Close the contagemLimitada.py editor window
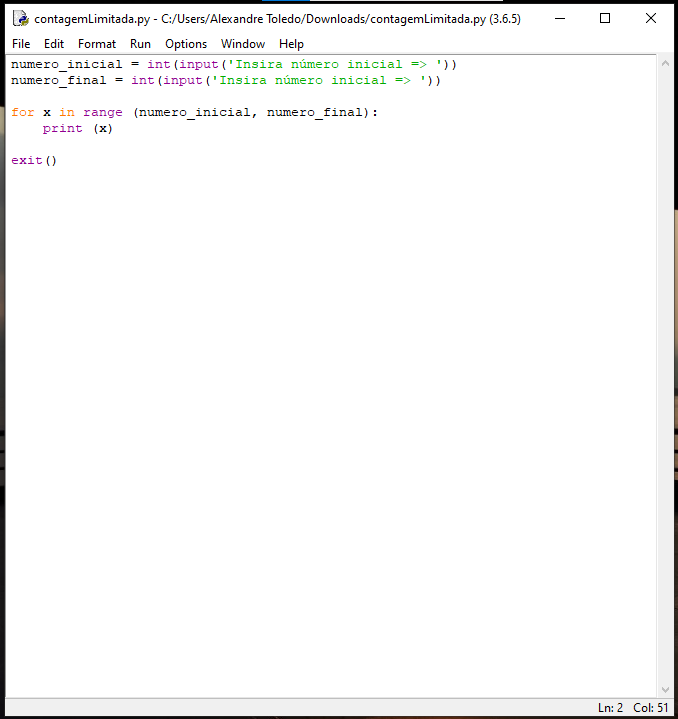The image size is (678, 719). [x=651, y=18]
